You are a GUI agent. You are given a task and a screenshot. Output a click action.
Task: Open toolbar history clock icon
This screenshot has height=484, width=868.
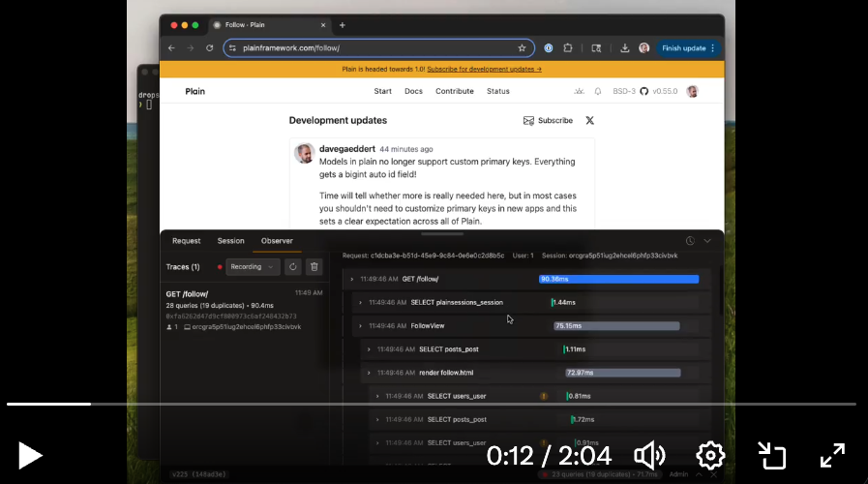tap(690, 241)
